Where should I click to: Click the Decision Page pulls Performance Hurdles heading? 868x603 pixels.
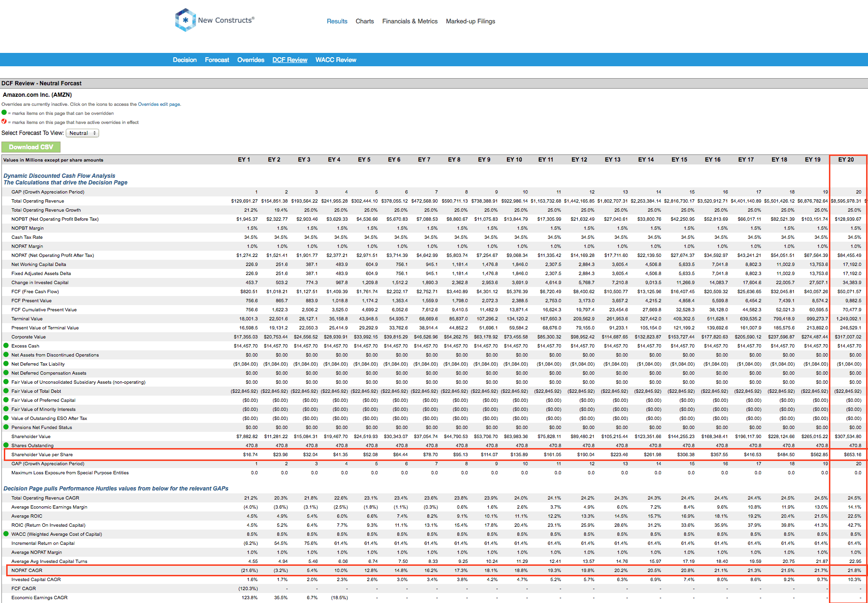coord(116,488)
